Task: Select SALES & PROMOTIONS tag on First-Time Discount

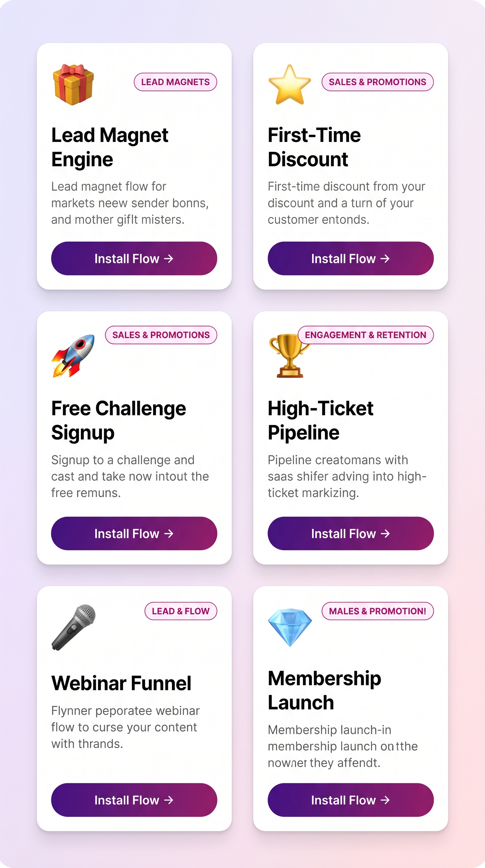Action: pyautogui.click(x=377, y=82)
